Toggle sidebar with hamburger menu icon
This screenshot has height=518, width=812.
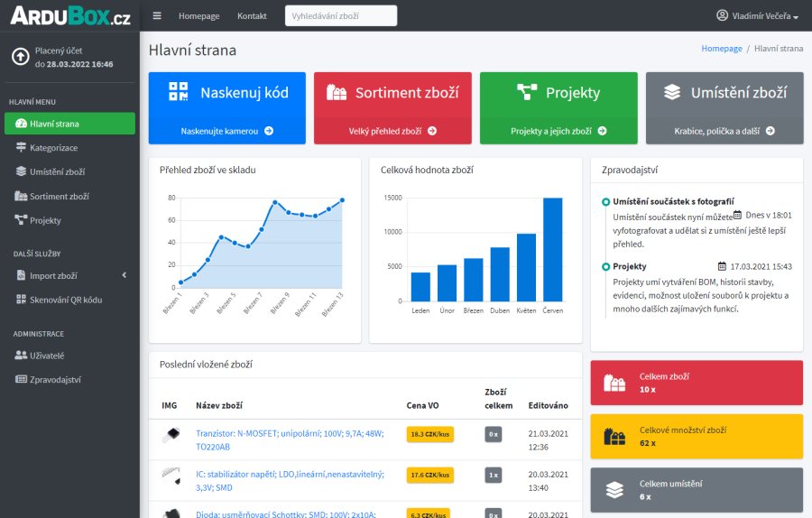(x=157, y=16)
